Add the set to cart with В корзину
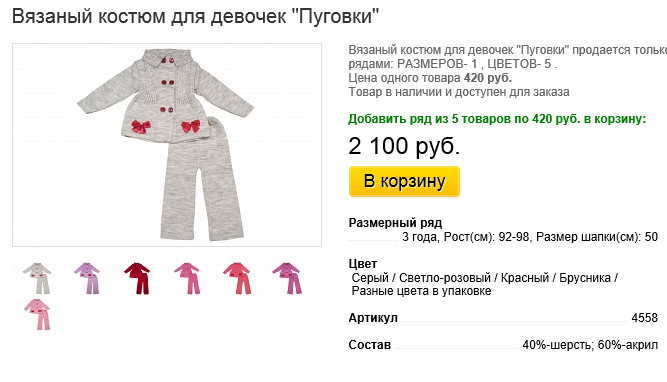Viewport: 667px width, 382px height. [404, 181]
